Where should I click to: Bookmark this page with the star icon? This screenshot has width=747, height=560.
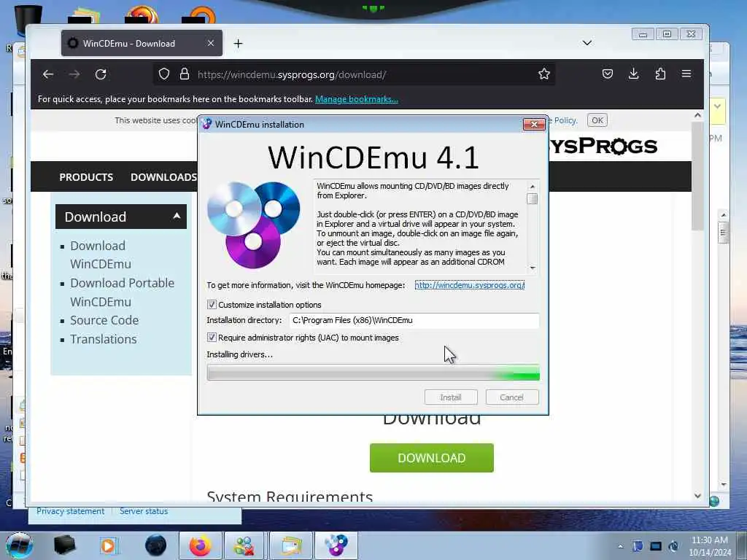(x=543, y=74)
